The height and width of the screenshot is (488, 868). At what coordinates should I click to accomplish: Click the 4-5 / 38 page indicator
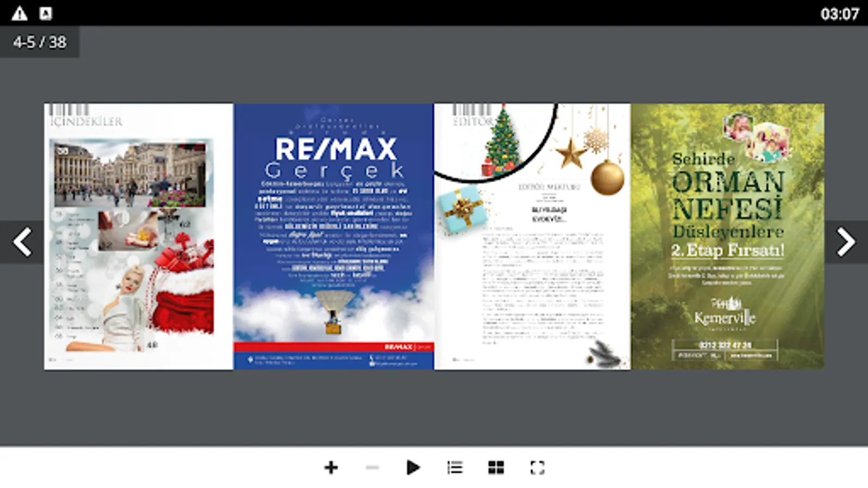(x=40, y=42)
